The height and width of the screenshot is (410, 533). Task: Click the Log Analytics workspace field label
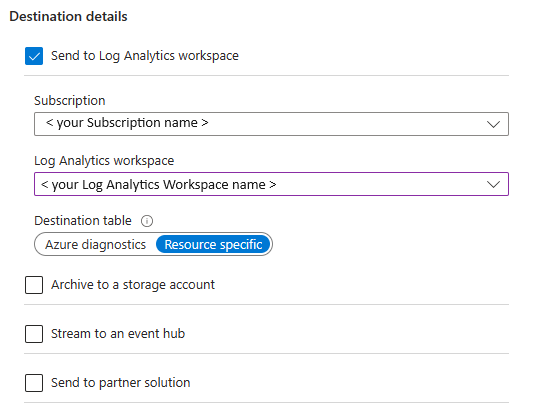coord(104,160)
